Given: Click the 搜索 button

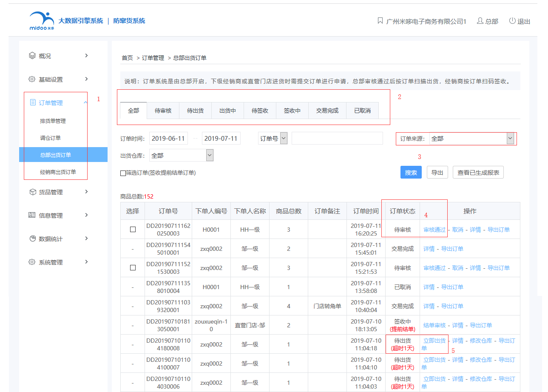Looking at the screenshot, I should pyautogui.click(x=411, y=172).
